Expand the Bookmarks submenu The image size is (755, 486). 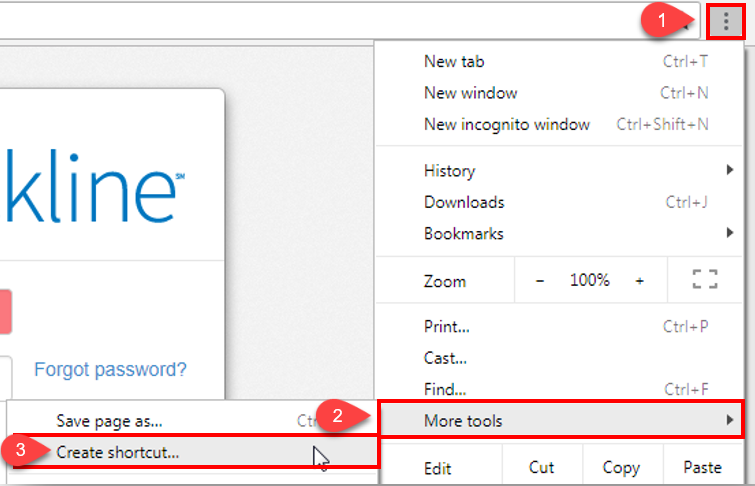point(464,234)
